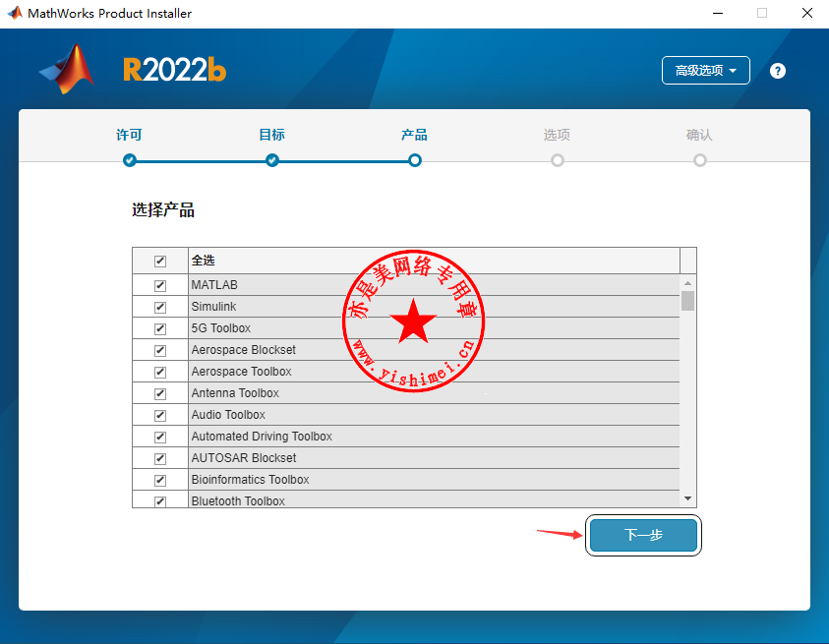The image size is (829, 644).
Task: Uncheck the AUTOSAR Blockset checkbox
Action: (160, 458)
